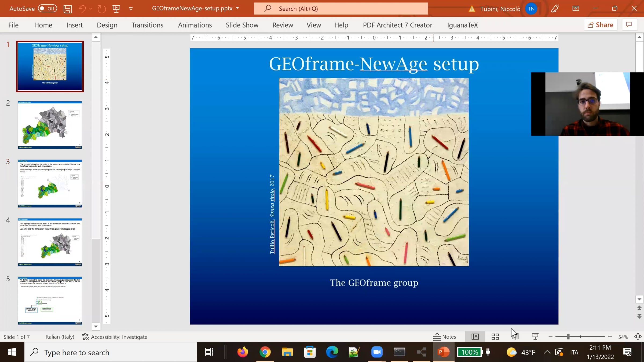644x362 pixels.
Task: Open the PDF Architect 7 Creator tab
Action: tap(397, 25)
